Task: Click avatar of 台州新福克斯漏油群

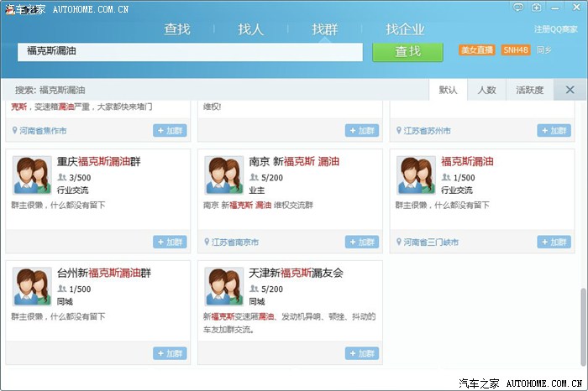Action: tap(33, 287)
